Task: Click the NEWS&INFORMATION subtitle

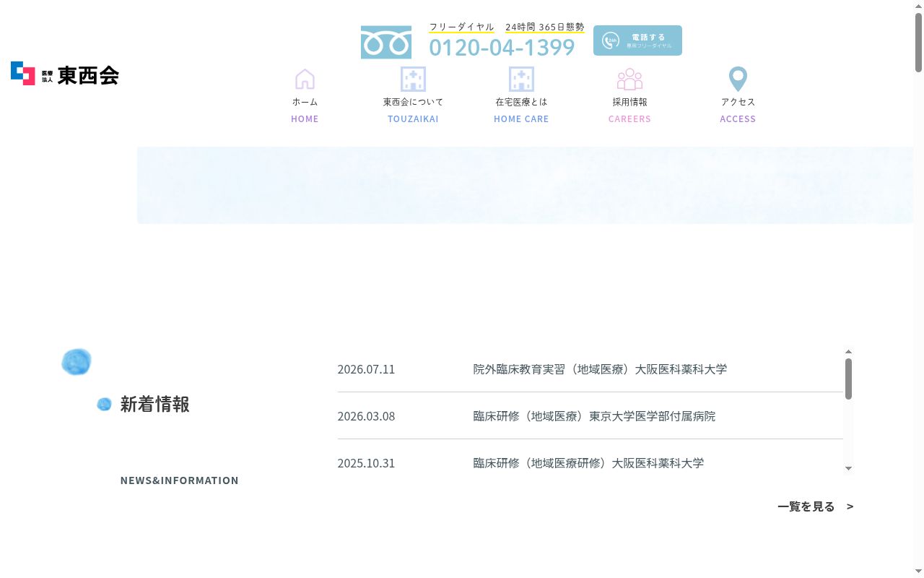Action: pyautogui.click(x=179, y=480)
